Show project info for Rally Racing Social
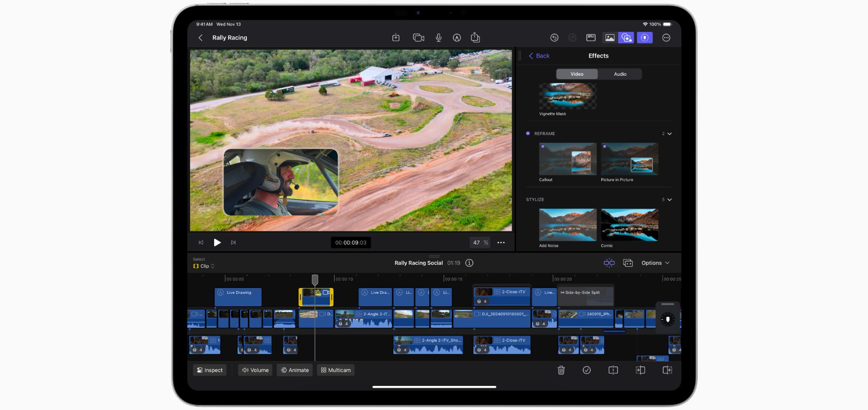 [469, 263]
